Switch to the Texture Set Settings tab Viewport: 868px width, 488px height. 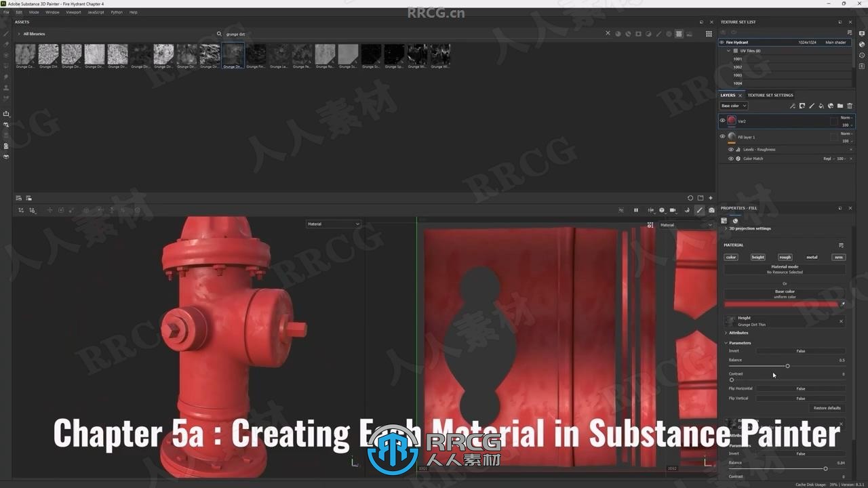point(770,95)
